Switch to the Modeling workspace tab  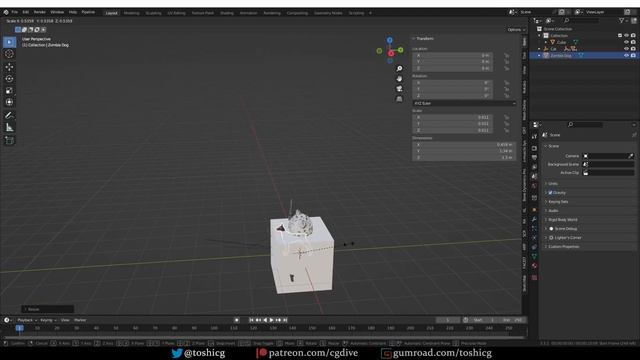point(131,13)
